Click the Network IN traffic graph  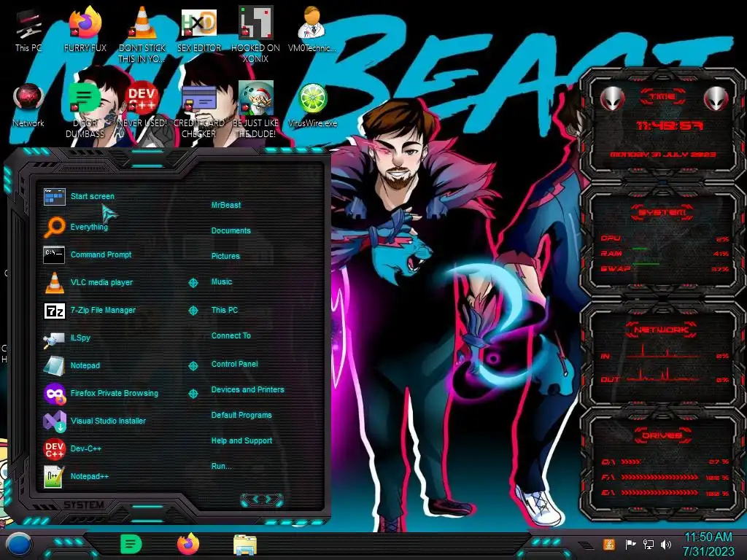pos(664,351)
